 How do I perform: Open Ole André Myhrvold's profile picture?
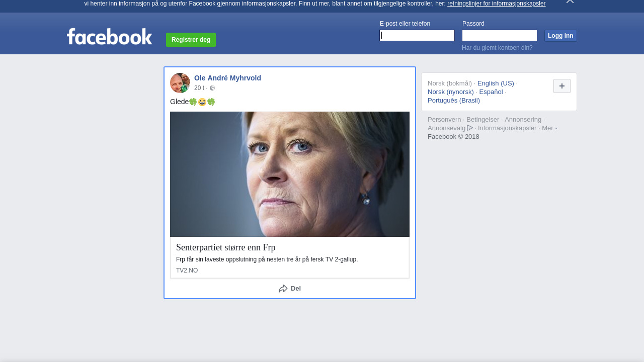[180, 83]
